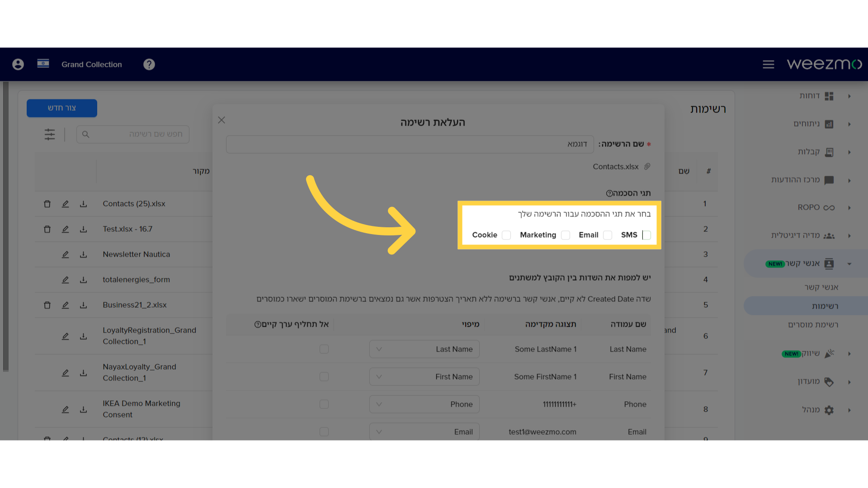Click the edit icon for Test.xlsx - 16.7
868x488 pixels.
65,229
